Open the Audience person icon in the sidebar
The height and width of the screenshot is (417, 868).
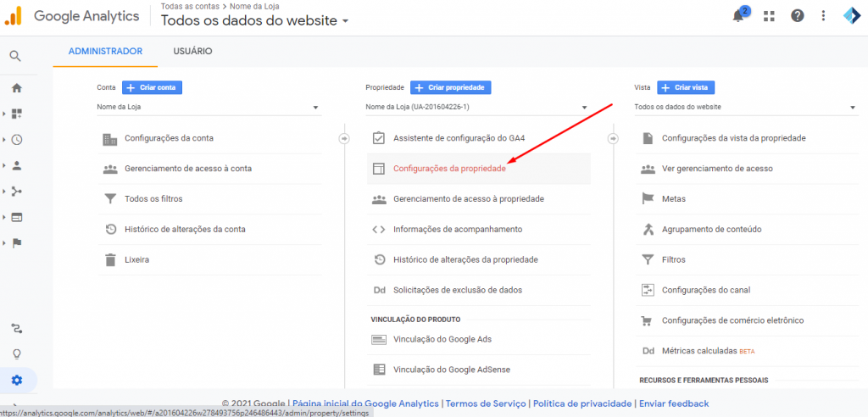click(17, 165)
